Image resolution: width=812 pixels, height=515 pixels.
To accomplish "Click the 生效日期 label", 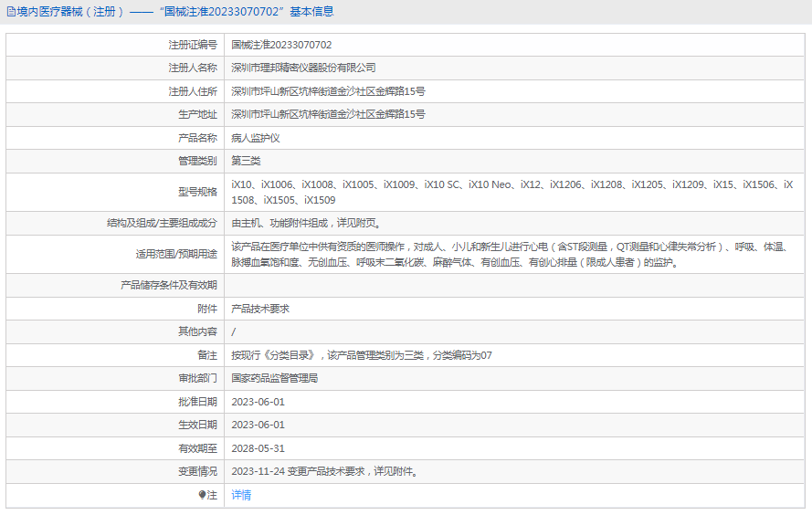I will pos(198,425).
